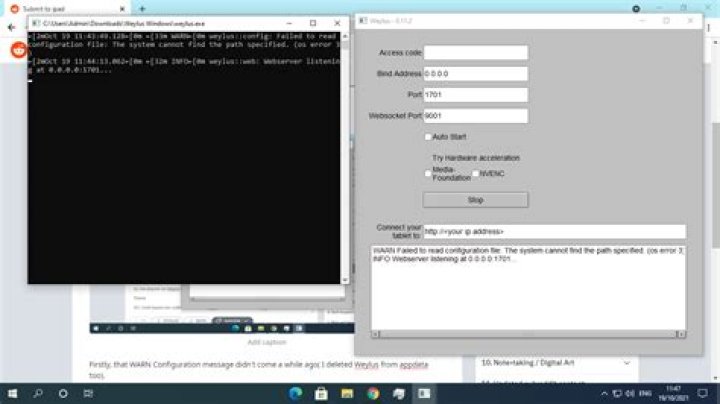The image size is (720, 404).
Task: Click the Reddit logo icon
Action: [x=19, y=50]
